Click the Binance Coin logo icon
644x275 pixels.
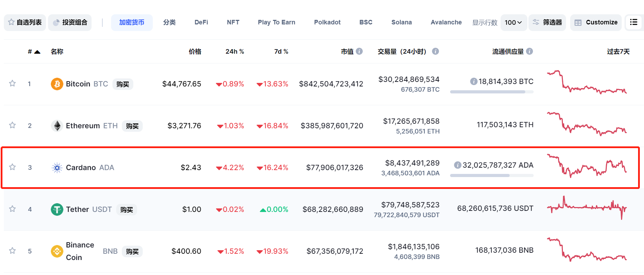tap(57, 251)
